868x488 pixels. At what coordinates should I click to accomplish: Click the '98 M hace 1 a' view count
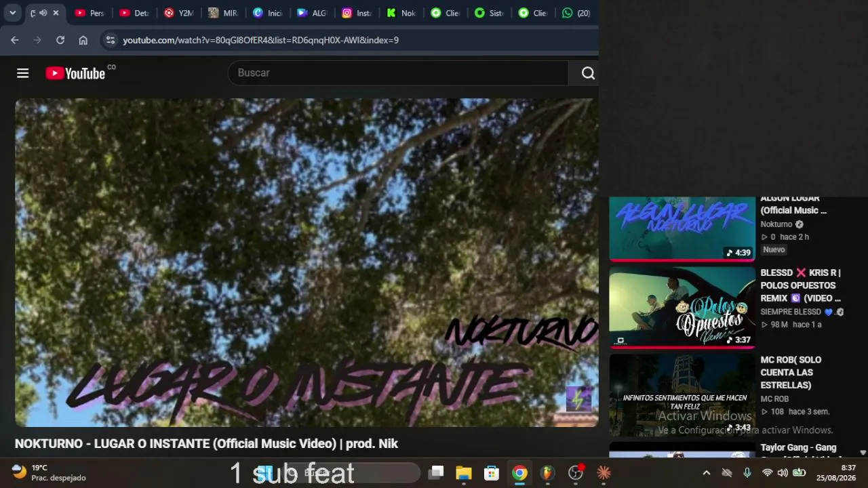[x=791, y=325]
